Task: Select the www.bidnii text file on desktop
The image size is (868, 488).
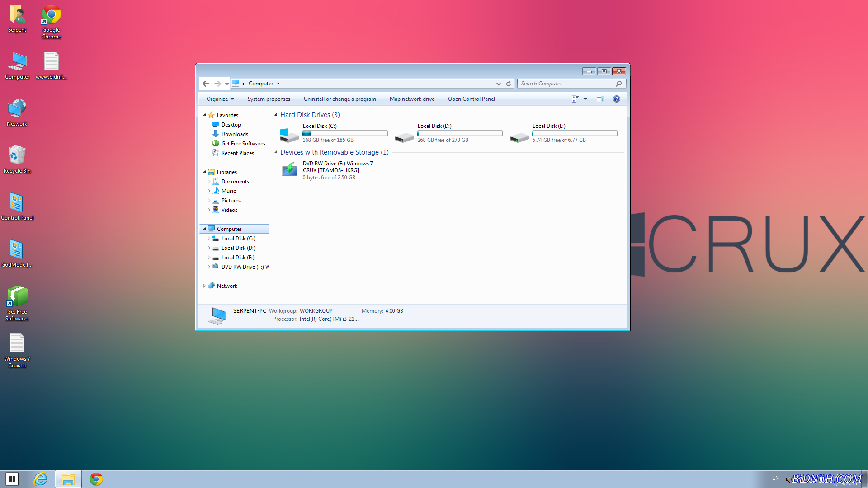Action: [51, 66]
